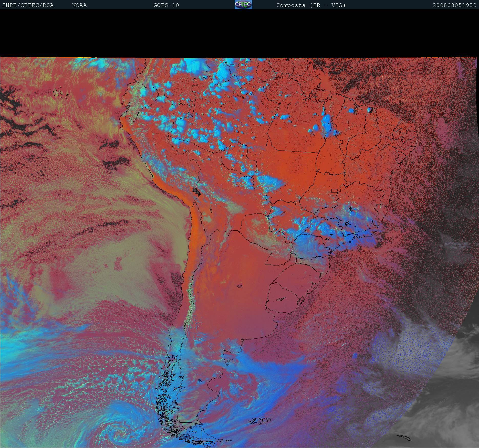Screen dimensions: 479x448
Task: Click the CPTEC logo in header
Action: pos(243,5)
